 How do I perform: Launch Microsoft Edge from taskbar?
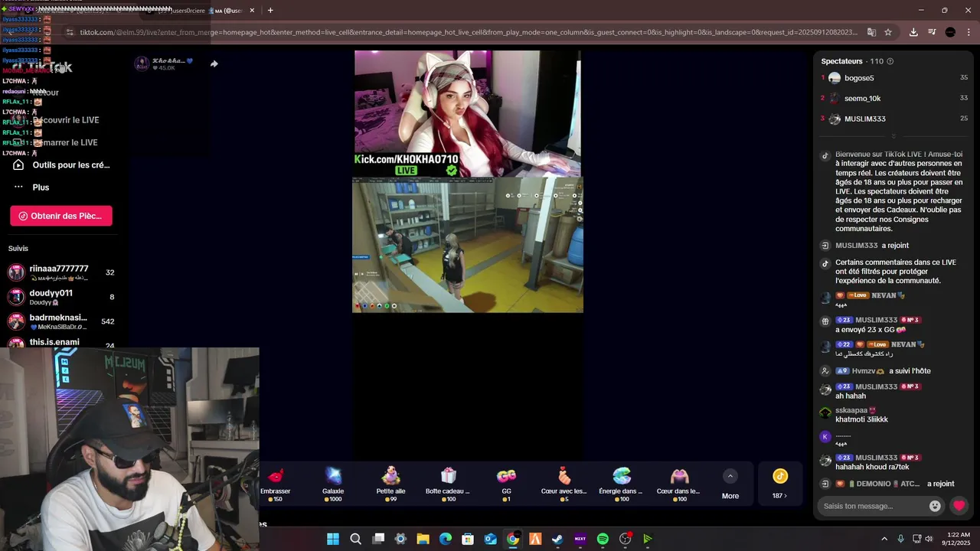click(446, 539)
